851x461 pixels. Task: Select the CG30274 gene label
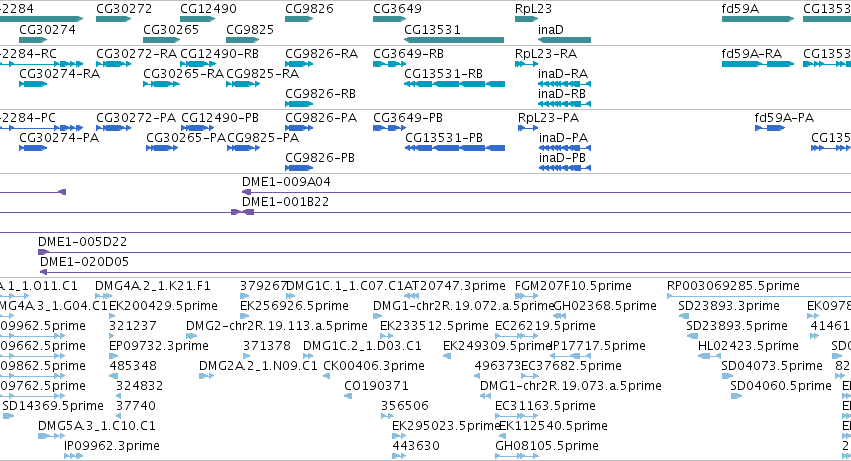point(47,29)
